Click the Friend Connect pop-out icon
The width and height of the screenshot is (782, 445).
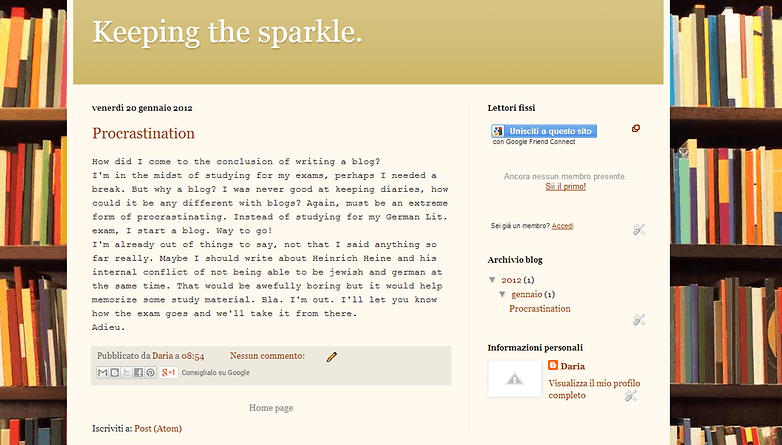click(x=636, y=128)
